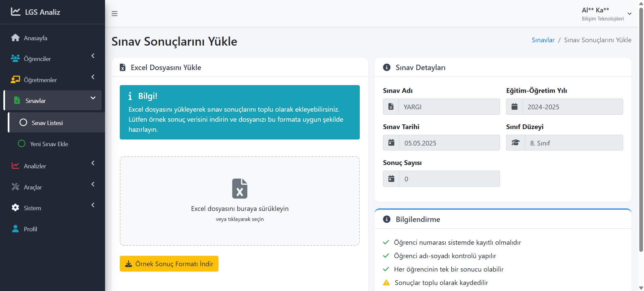
Task: Click the LGS Analiz chart logo icon
Action: [15, 12]
